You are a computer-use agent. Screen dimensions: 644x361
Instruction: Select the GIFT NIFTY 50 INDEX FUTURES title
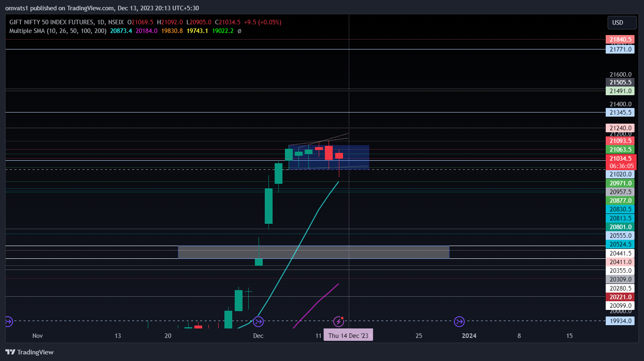click(x=51, y=22)
